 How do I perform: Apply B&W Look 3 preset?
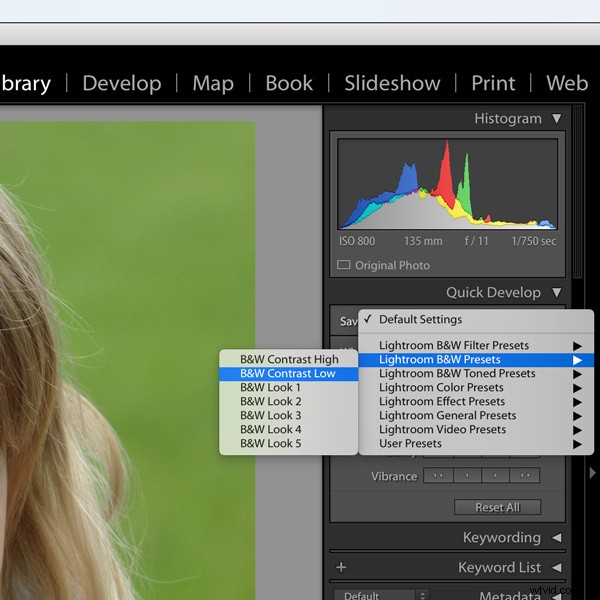(x=289, y=416)
